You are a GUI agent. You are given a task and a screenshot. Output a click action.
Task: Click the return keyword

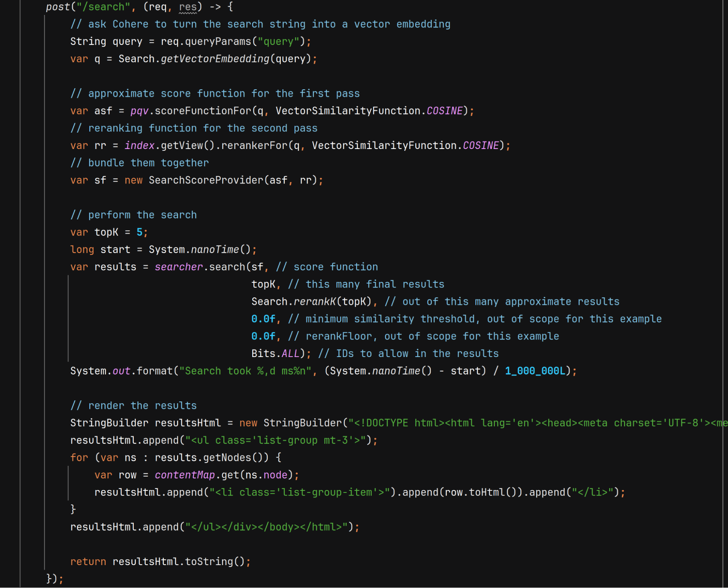point(88,562)
